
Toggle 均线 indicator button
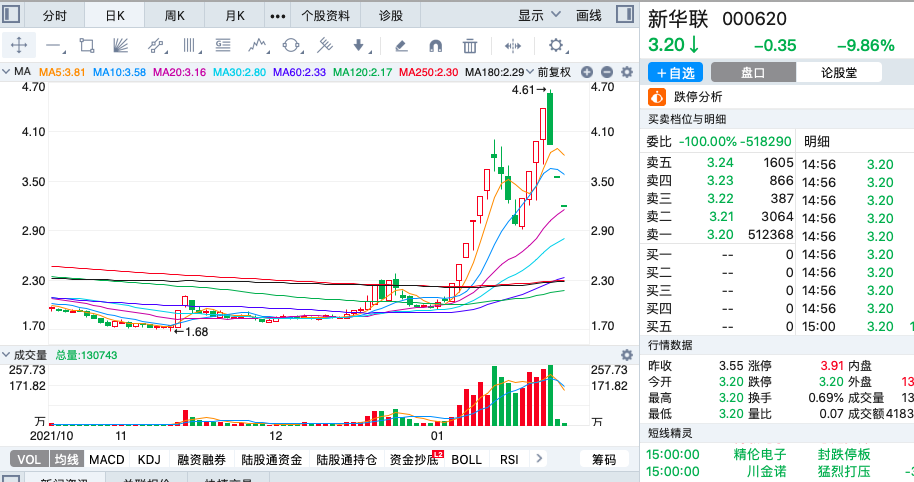(x=67, y=459)
